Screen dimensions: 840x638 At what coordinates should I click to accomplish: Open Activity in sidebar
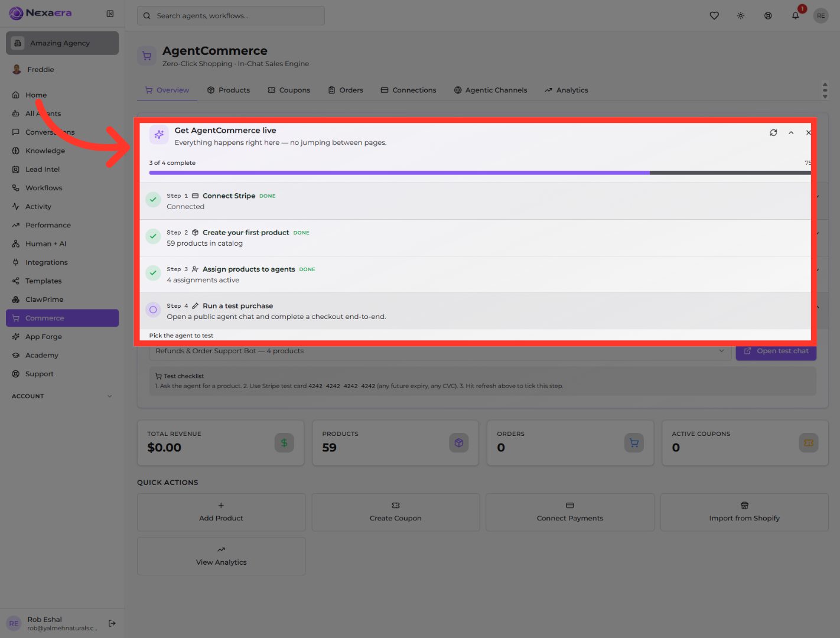click(x=62, y=207)
